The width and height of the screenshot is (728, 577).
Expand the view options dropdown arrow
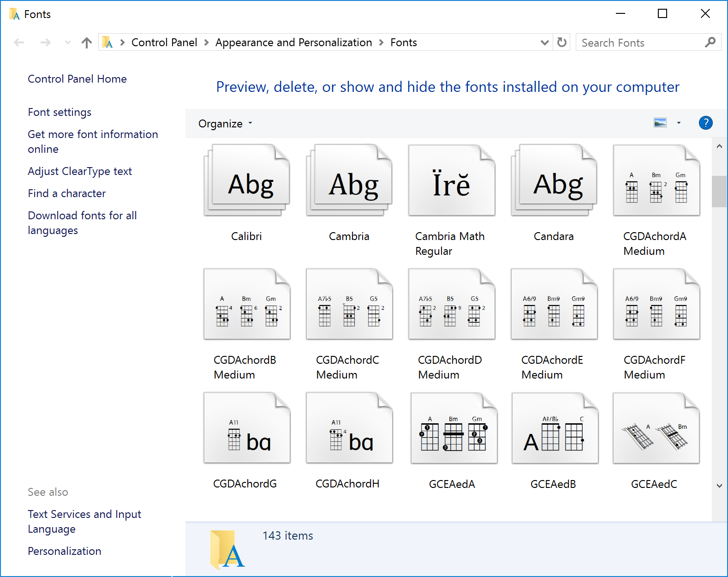pyautogui.click(x=679, y=123)
